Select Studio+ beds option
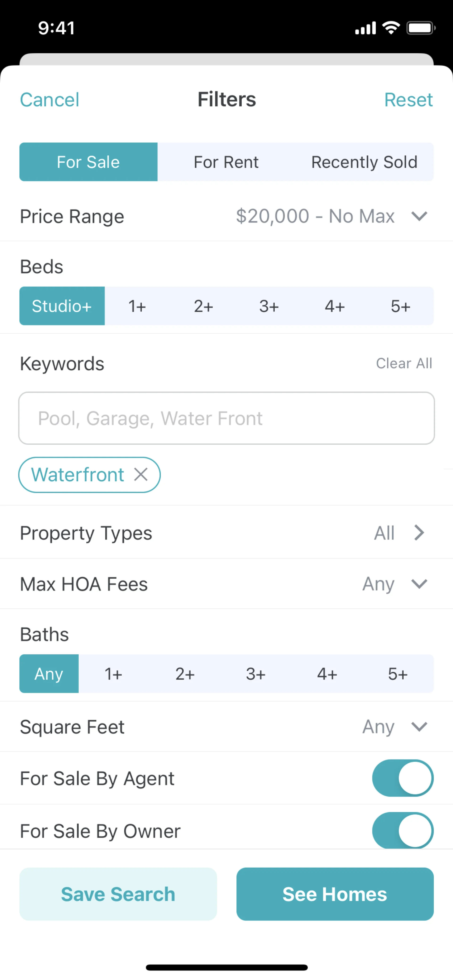 pos(62,306)
